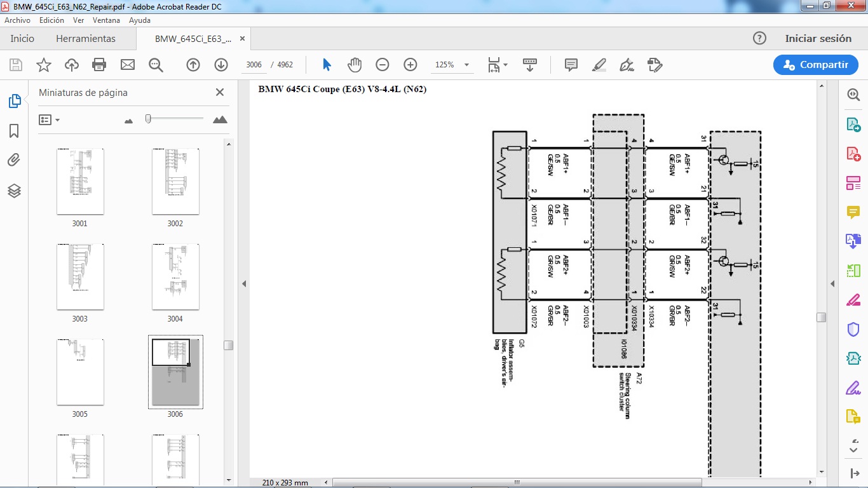Activate the hand pan tool
This screenshot has height=488, width=868.
[354, 65]
